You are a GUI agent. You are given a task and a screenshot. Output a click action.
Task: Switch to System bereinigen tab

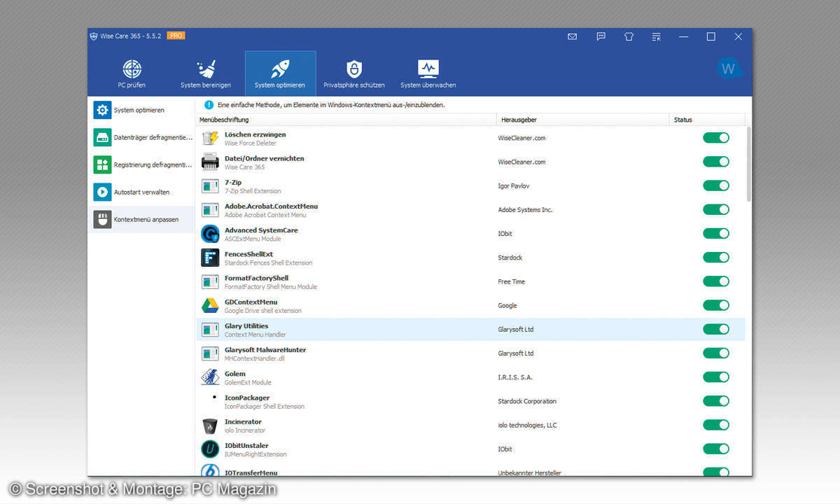(206, 73)
